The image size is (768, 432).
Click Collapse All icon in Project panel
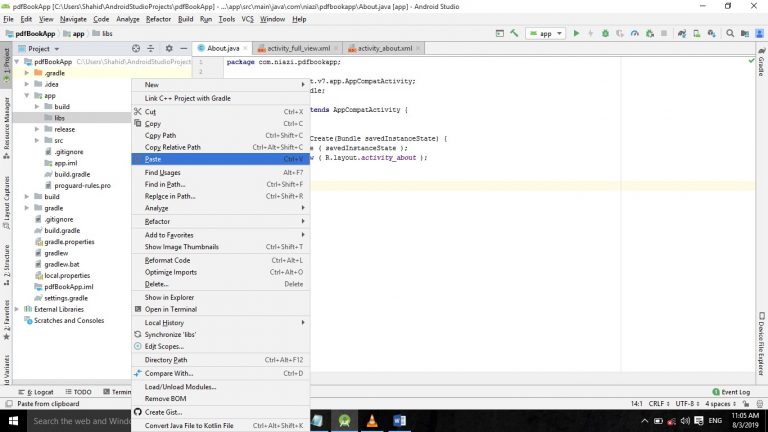tap(151, 48)
